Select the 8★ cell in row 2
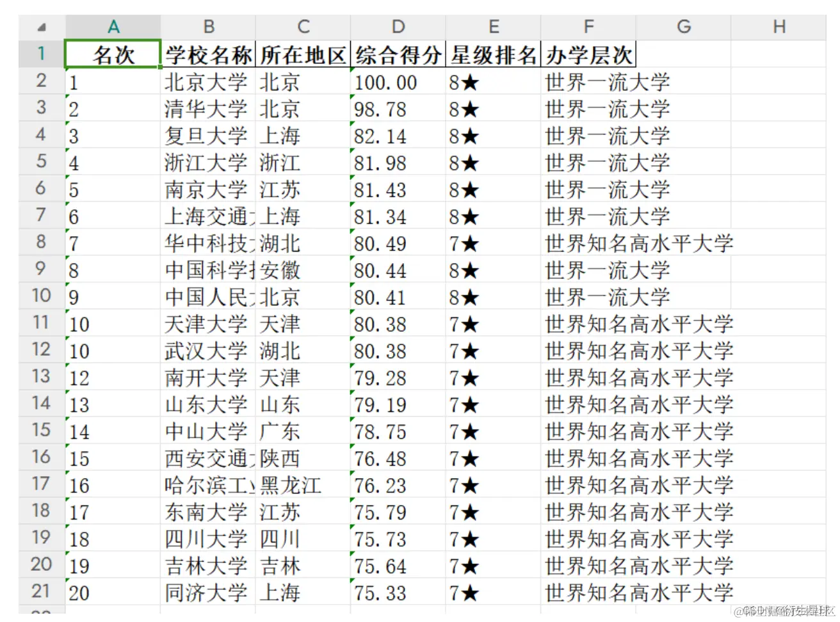 [494, 81]
